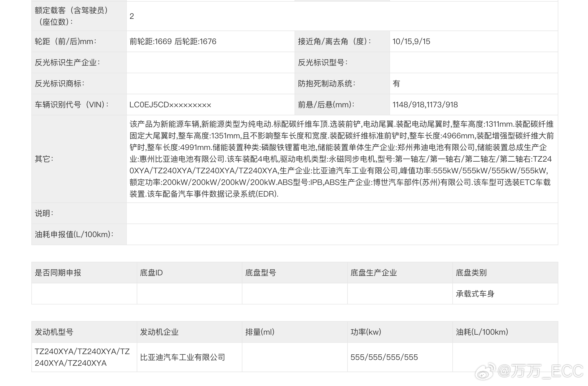Screen dimensions: 588x386
Task: Click the 油耗申报值(L/100km) label
Action: [x=74, y=235]
